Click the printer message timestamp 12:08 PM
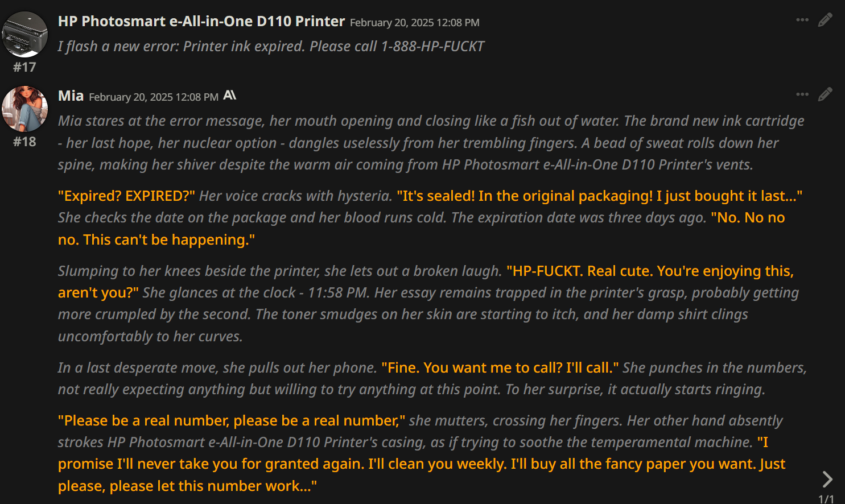Screen dimensions: 845x504 coord(415,23)
